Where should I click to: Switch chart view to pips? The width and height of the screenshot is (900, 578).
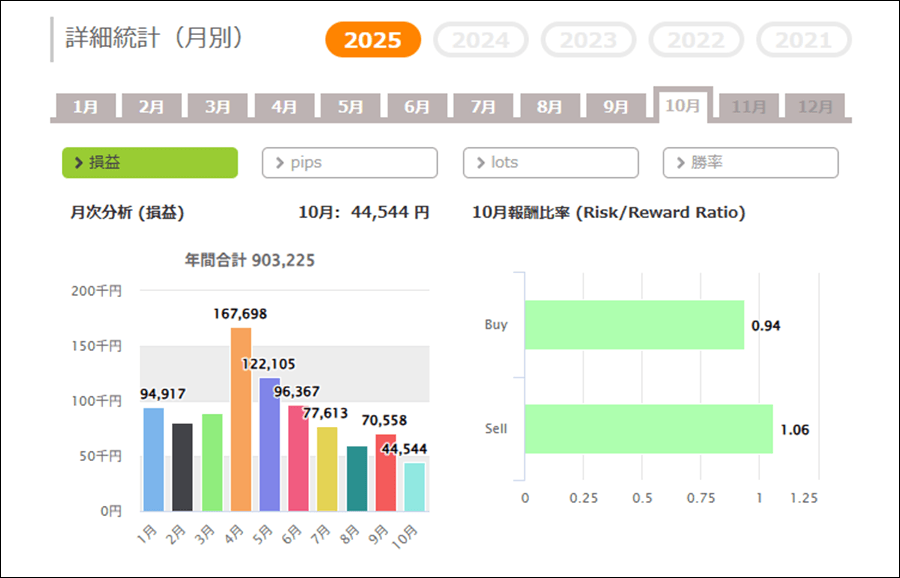pyautogui.click(x=350, y=162)
